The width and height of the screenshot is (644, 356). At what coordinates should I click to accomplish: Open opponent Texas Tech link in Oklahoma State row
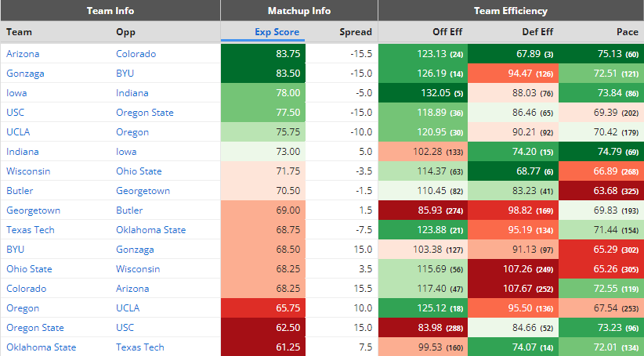[x=140, y=347]
